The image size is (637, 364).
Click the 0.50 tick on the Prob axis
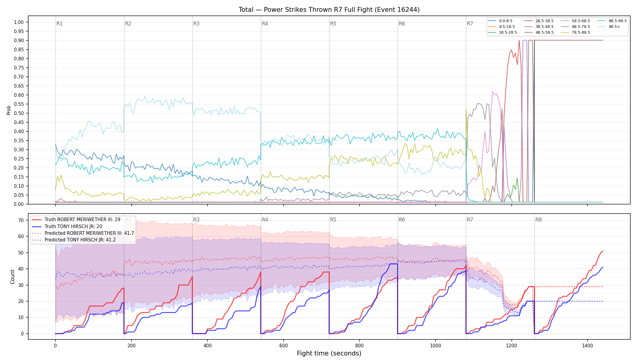[x=19, y=113]
